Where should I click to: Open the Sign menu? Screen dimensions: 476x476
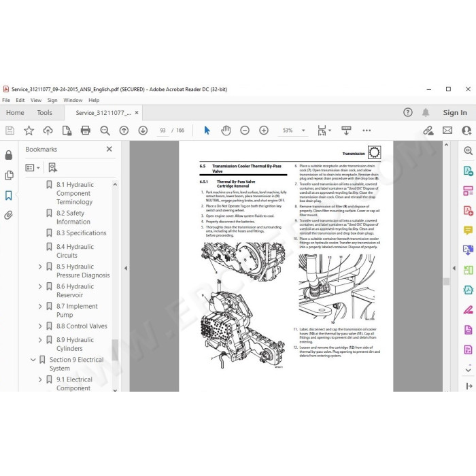52,100
